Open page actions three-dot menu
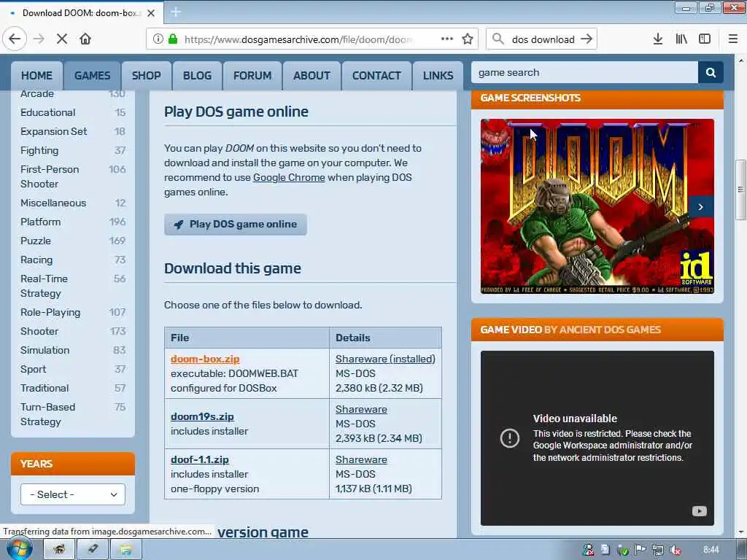747x560 pixels. [x=447, y=39]
